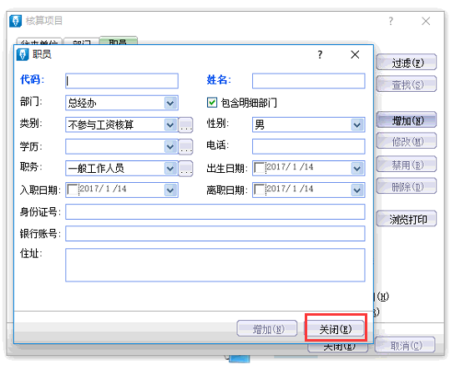Image resolution: width=450 pixels, height=365 pixels.
Task: Click 过滤(F) button in 核算项目 window
Action: [x=406, y=62]
